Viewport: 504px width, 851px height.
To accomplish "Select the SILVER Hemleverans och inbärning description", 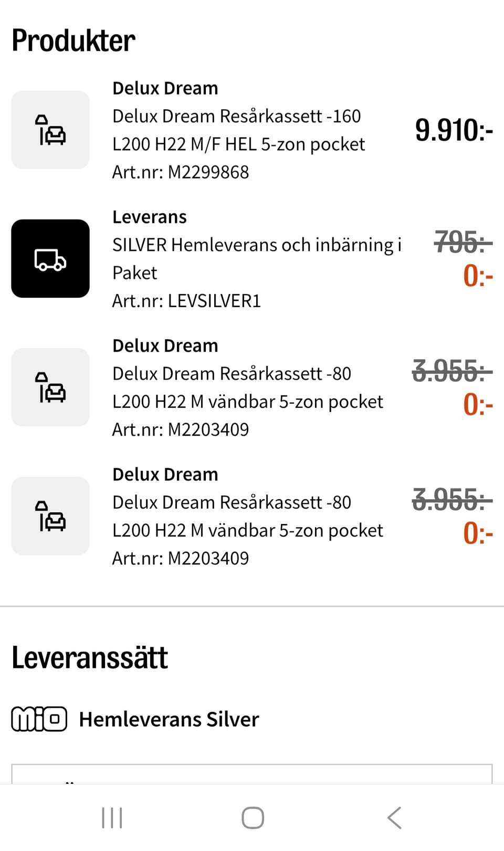I will click(x=257, y=258).
